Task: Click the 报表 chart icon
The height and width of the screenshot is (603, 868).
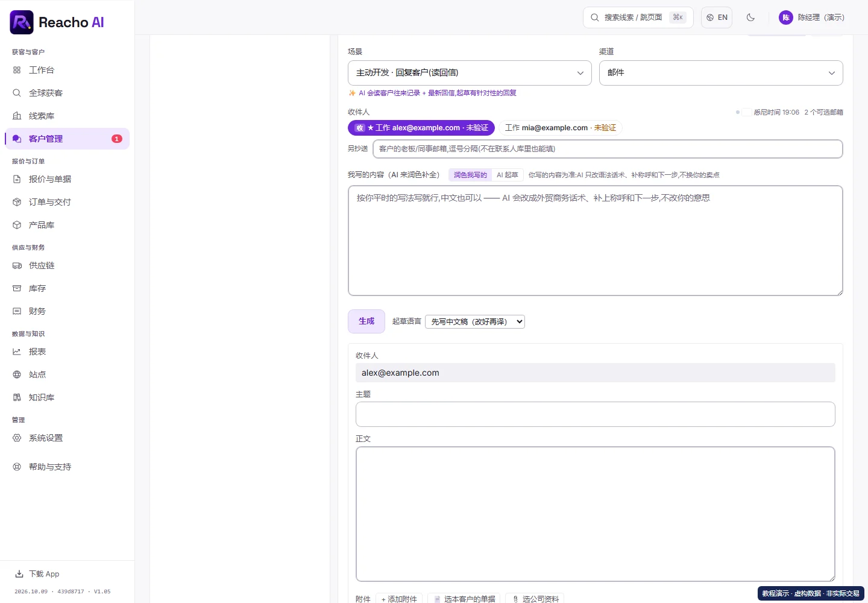Action: (x=17, y=352)
